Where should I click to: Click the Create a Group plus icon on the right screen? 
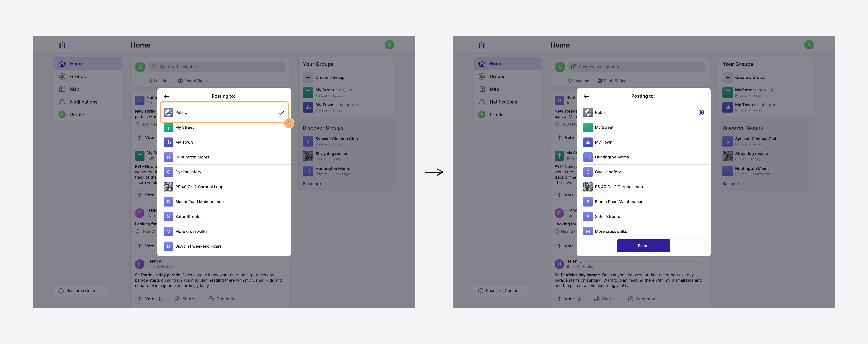[x=727, y=77]
